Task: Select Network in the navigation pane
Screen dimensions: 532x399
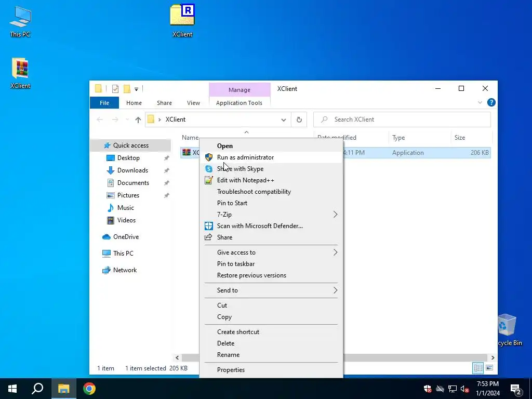Action: [x=125, y=270]
